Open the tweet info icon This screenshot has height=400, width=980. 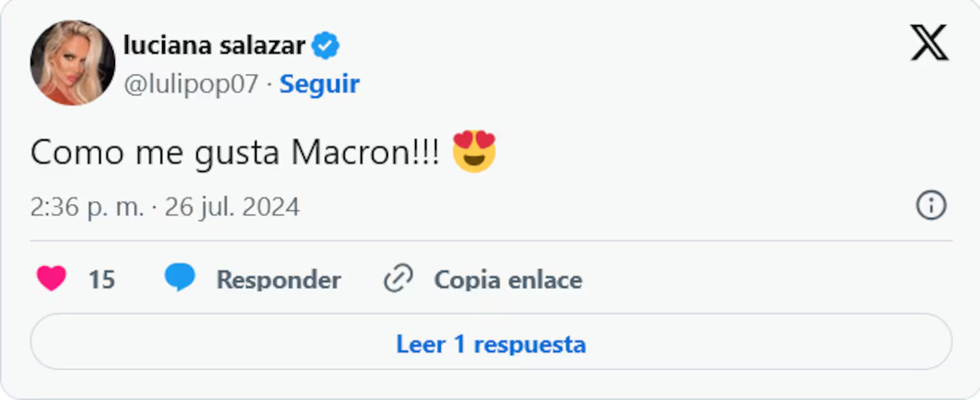[930, 205]
